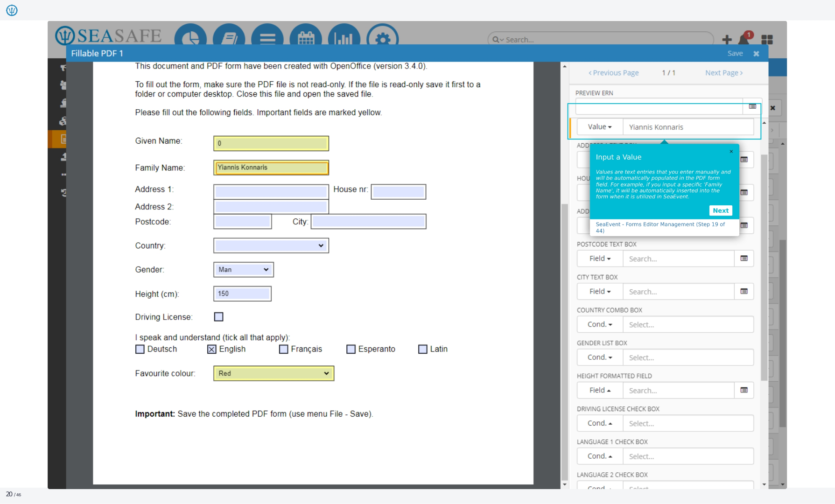Expand the Favourite colour dropdown showing Red

(274, 373)
